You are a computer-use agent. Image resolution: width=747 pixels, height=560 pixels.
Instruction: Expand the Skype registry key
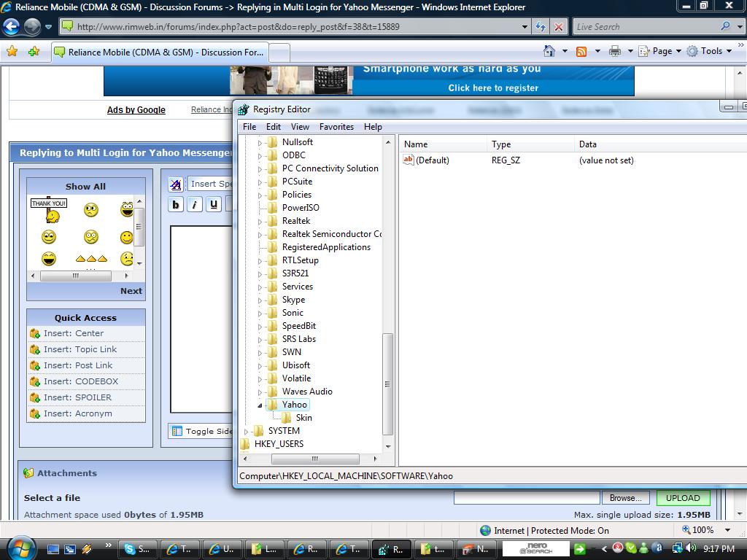tap(260, 300)
